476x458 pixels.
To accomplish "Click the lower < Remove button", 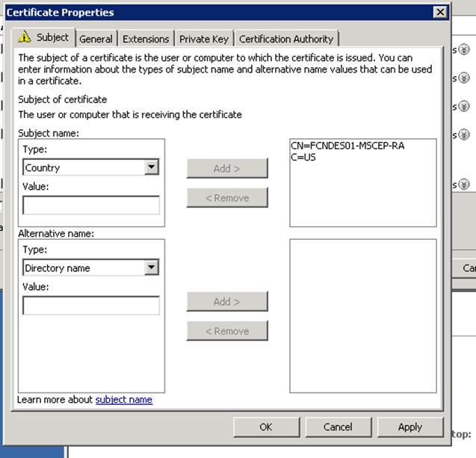I will (227, 331).
